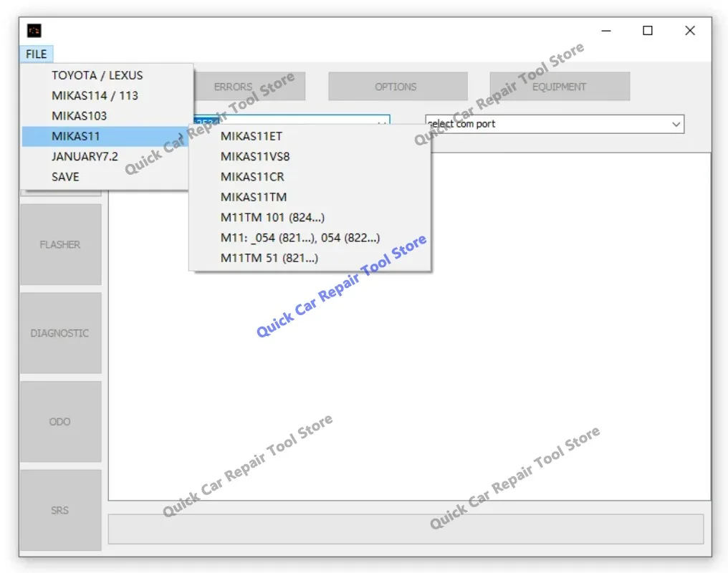Click the bottom status text field
This screenshot has width=728, height=573.
406,529
